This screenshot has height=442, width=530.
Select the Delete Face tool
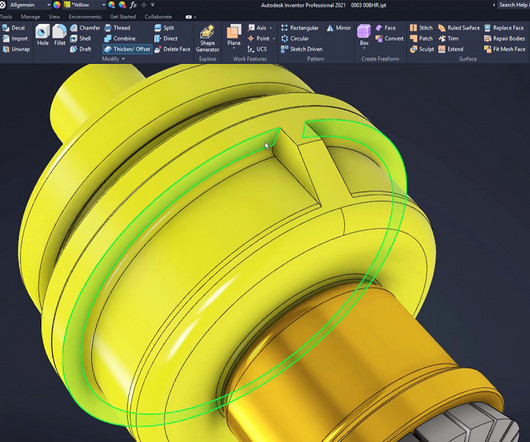pos(172,49)
